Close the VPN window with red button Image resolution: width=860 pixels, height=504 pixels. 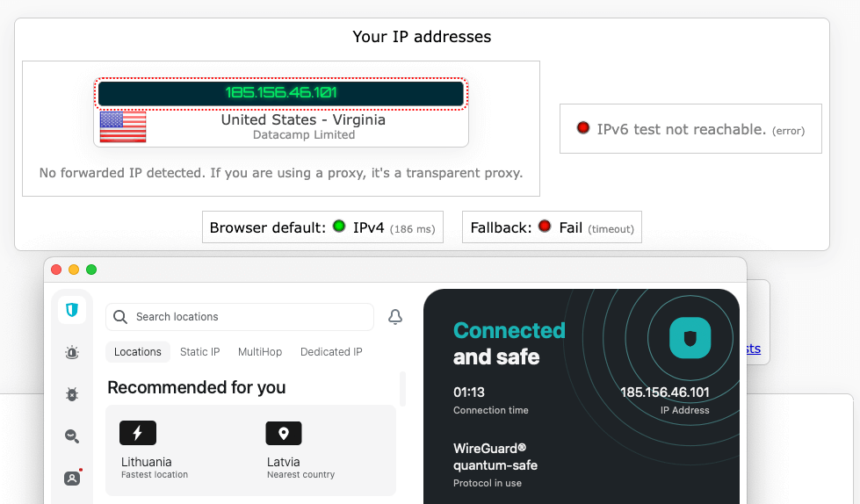pyautogui.click(x=56, y=270)
